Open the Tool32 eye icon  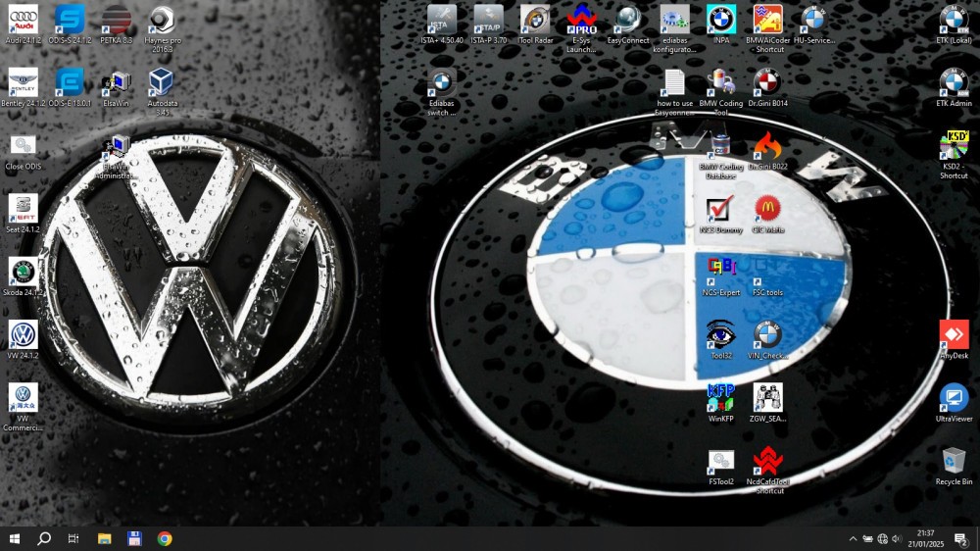tap(721, 339)
